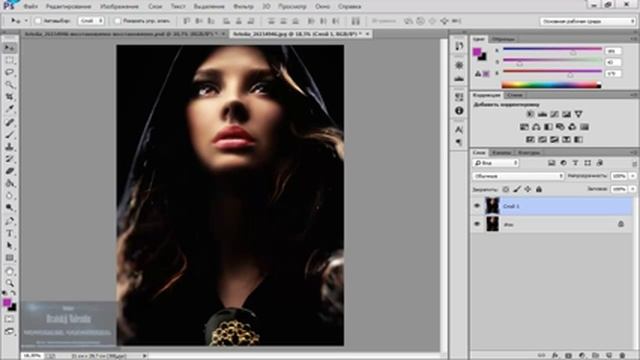Screen dimensions: 640x360
Task: Select the Eraser tool
Action: click(9, 171)
